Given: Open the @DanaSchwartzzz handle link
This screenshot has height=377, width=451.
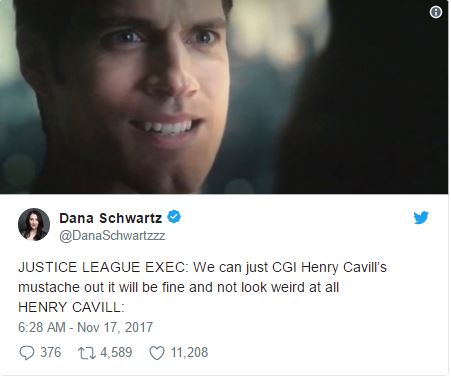Looking at the screenshot, I should pos(112,236).
